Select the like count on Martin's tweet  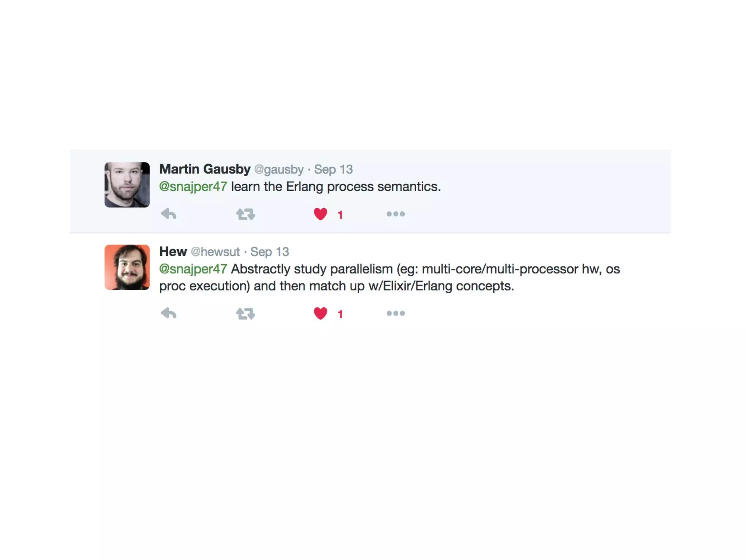coord(340,215)
